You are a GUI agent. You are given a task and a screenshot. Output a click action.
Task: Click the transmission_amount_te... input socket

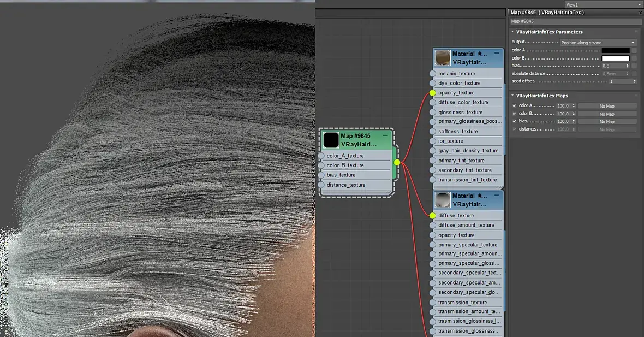[432, 311]
